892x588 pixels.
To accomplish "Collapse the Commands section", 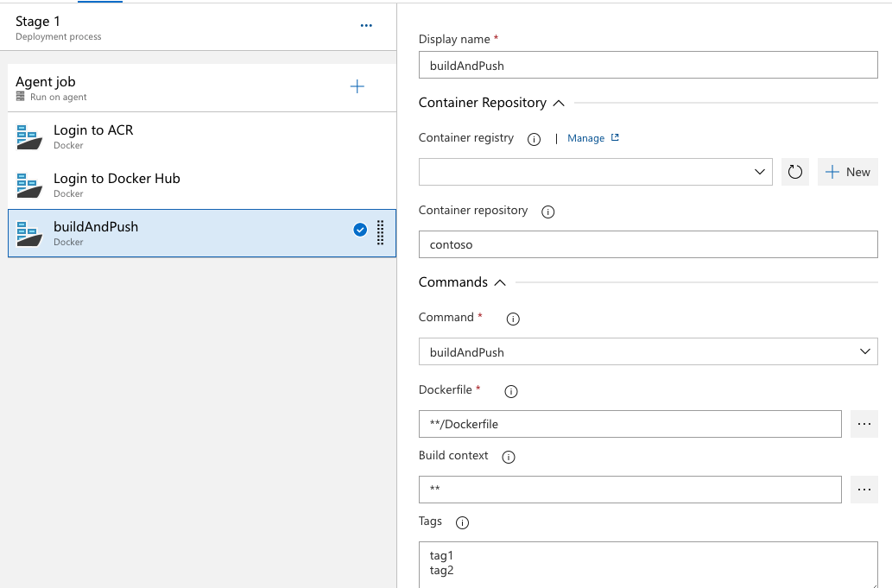I will pos(499,282).
